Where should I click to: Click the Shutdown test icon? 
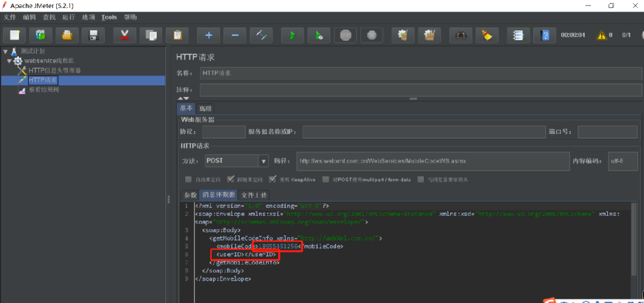371,35
